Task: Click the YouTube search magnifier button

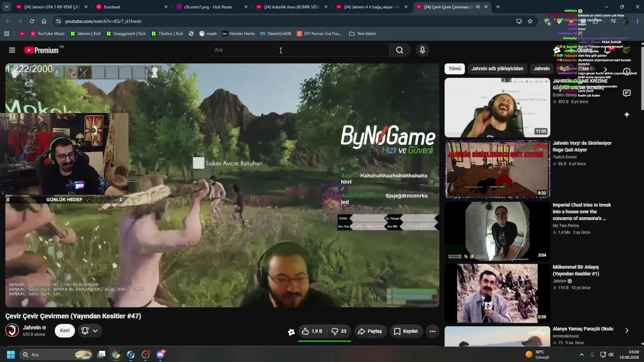Action: point(399,50)
